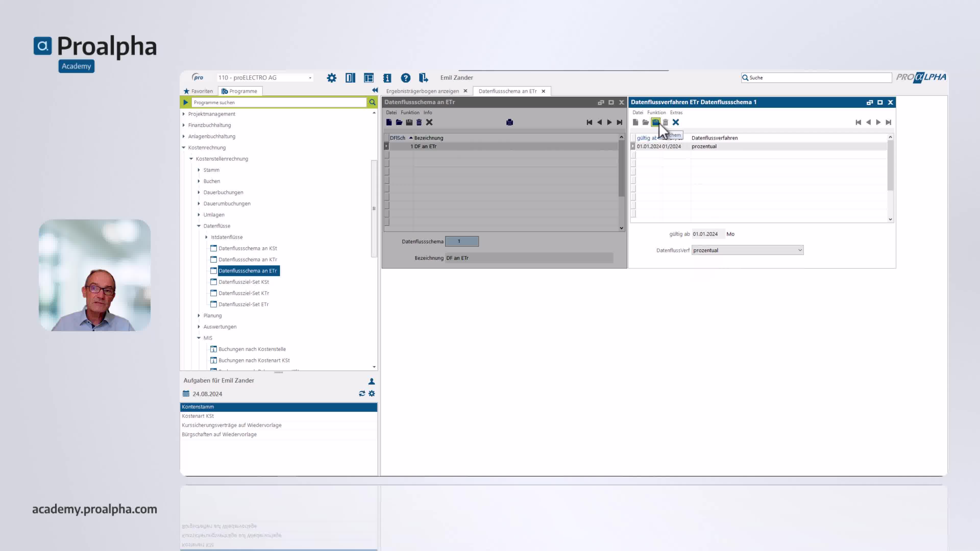This screenshot has width=980, height=551.
Task: Click save icon in Datenflussverfahren toolbar
Action: tap(655, 122)
